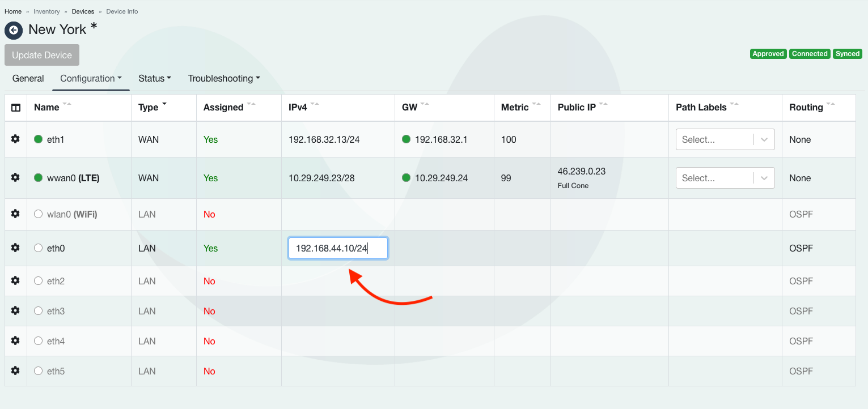Screen dimensions: 868x409
Task: Open the eth0 row gear settings
Action: pos(16,248)
